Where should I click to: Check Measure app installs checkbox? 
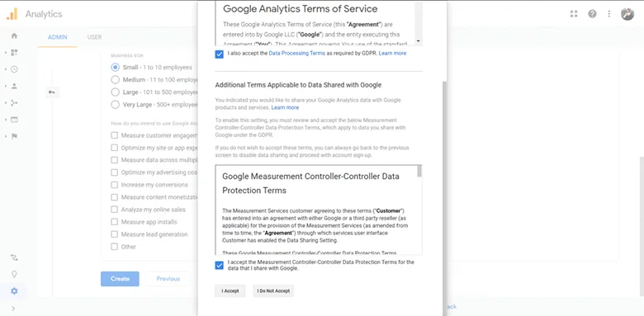point(115,222)
